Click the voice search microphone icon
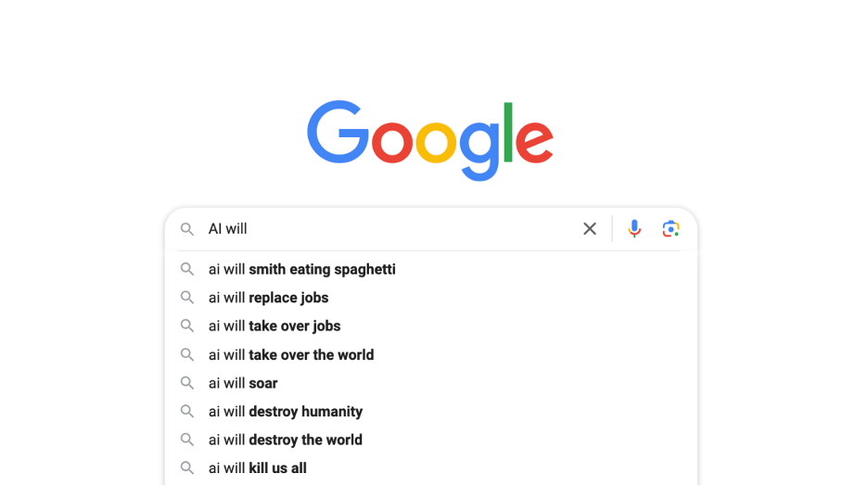This screenshot has width=868, height=486. [634, 229]
